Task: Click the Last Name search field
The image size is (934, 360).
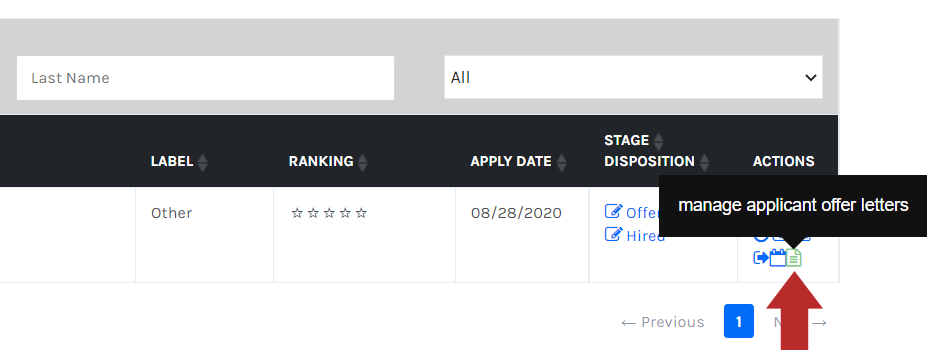Action: click(206, 78)
